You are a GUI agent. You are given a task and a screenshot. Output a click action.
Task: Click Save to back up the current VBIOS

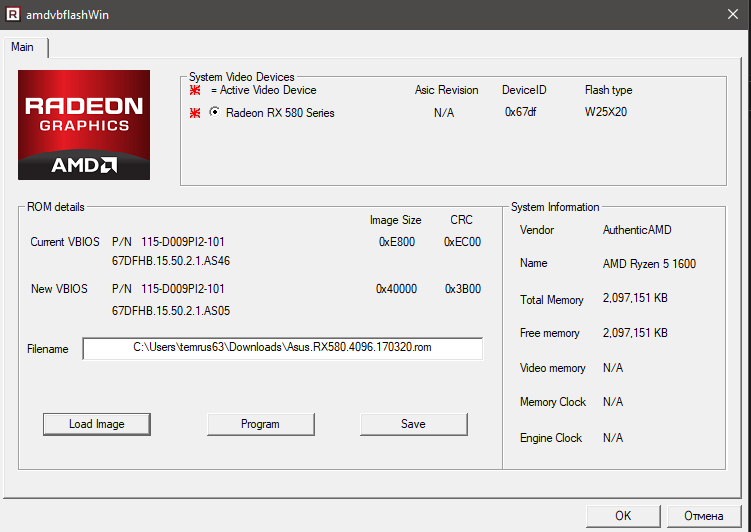pyautogui.click(x=413, y=424)
